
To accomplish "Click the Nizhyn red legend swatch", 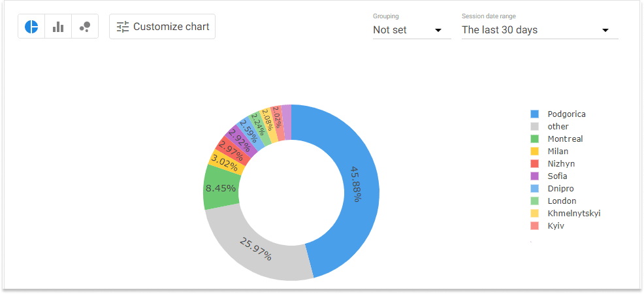I will point(534,164).
